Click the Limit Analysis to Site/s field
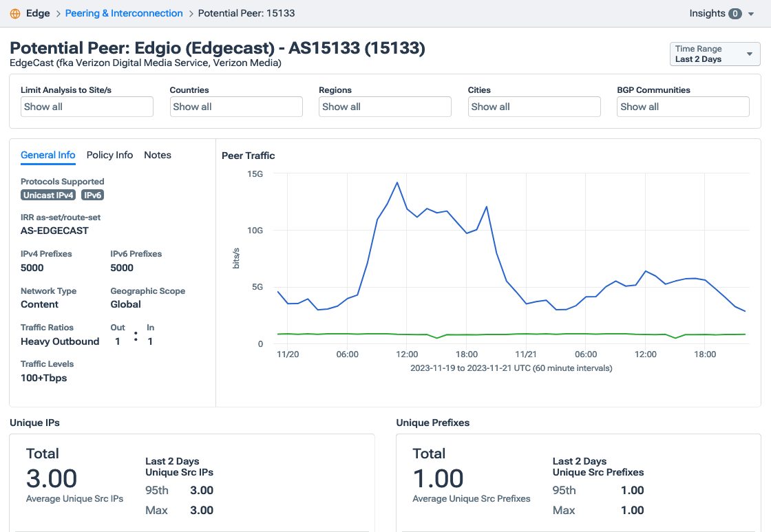This screenshot has height=532, width=771. click(87, 107)
